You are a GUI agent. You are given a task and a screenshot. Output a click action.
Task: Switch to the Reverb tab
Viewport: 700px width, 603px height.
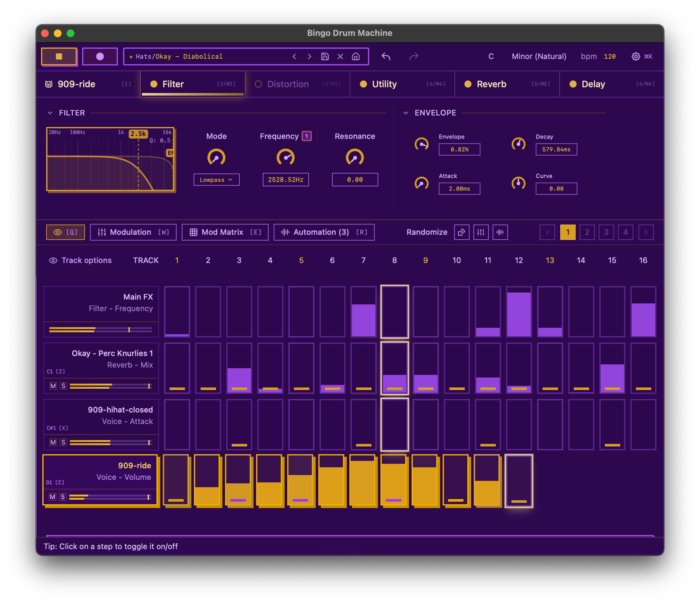[491, 84]
